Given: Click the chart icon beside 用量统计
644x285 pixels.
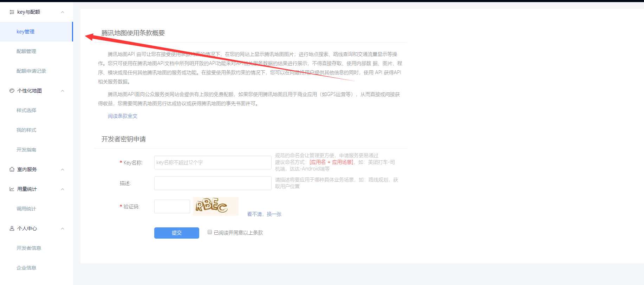Looking at the screenshot, I should (12, 189).
